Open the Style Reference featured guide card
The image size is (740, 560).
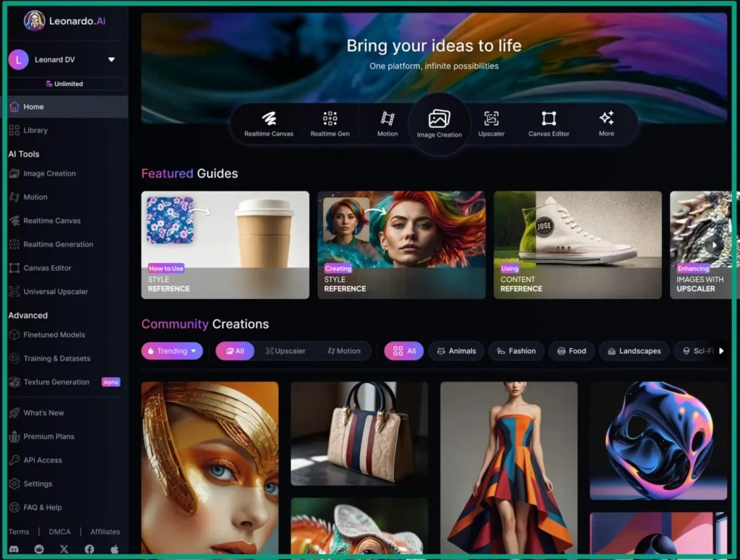pyautogui.click(x=225, y=244)
